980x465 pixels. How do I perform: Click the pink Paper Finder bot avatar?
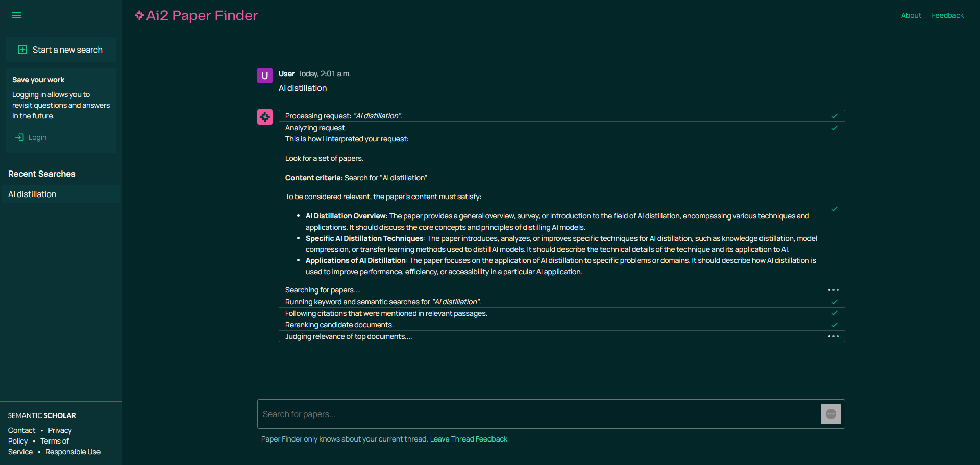(265, 117)
